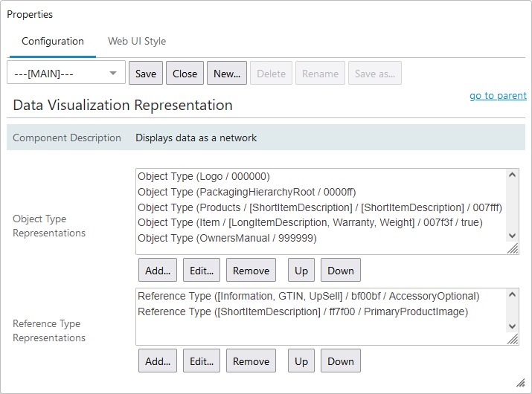Open the ---[MAIN]--- configuration dropdown
532x394 pixels.
pos(66,74)
